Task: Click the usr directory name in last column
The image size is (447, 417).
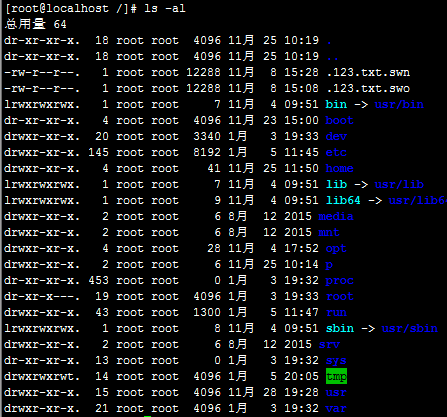Action: (336, 392)
